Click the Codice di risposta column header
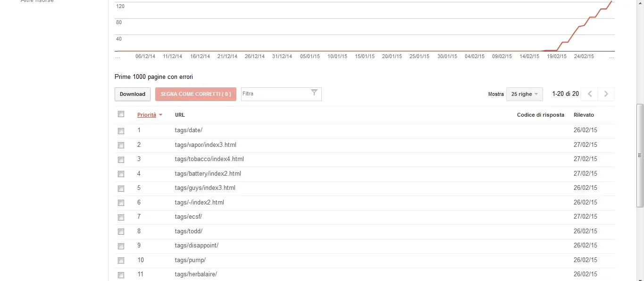The height and width of the screenshot is (281, 644). click(541, 115)
